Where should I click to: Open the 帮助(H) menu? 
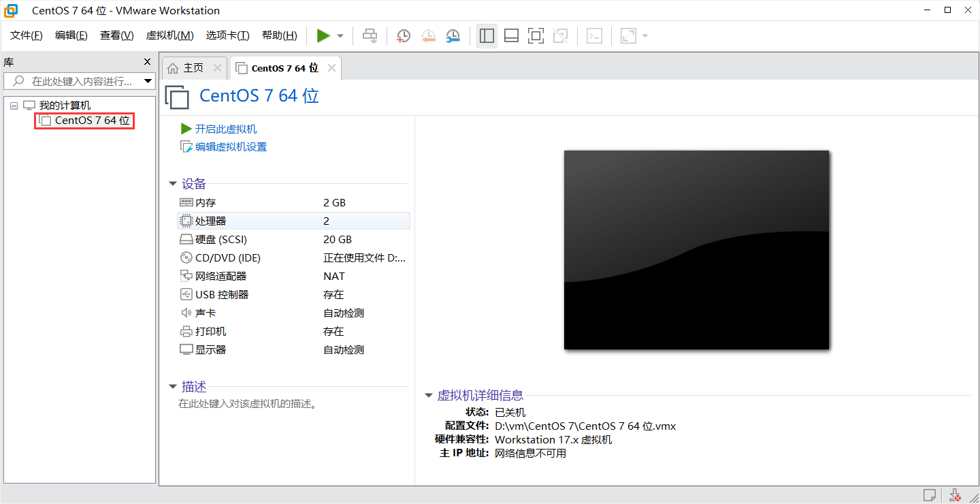point(280,35)
